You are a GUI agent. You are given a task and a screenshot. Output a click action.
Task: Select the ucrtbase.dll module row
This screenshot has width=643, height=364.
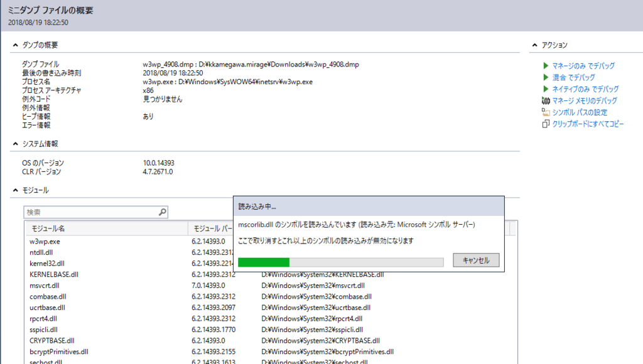271,308
